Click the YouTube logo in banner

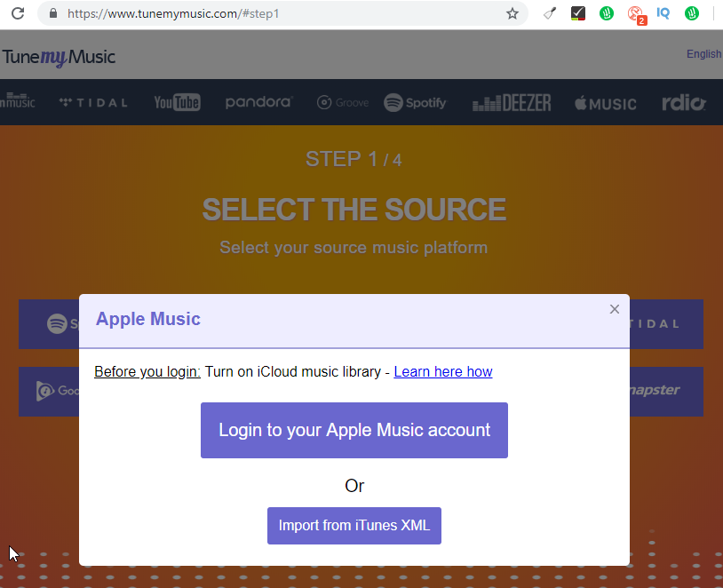pyautogui.click(x=177, y=102)
